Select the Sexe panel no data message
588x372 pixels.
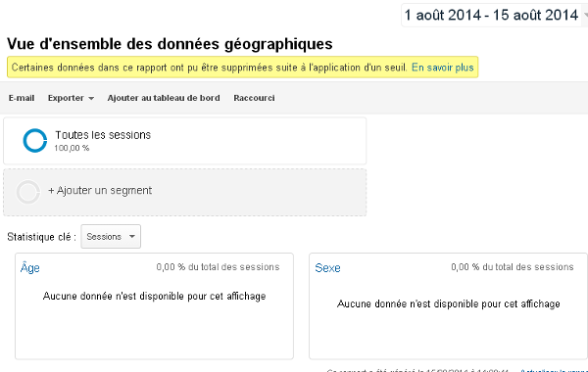(449, 303)
